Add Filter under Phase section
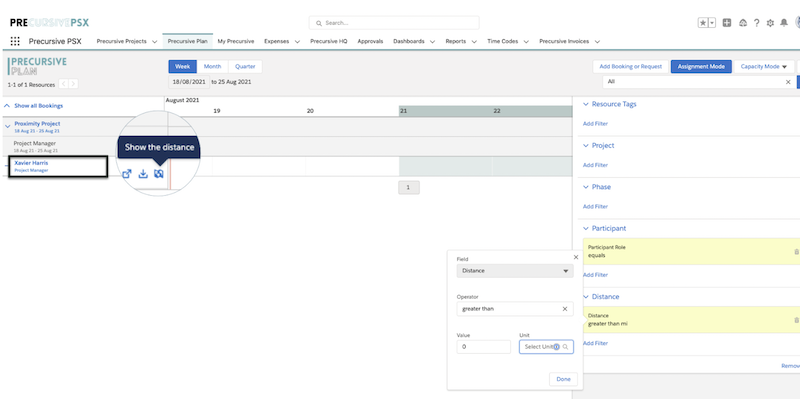Screen dimensions: 800x399 [x=595, y=207]
